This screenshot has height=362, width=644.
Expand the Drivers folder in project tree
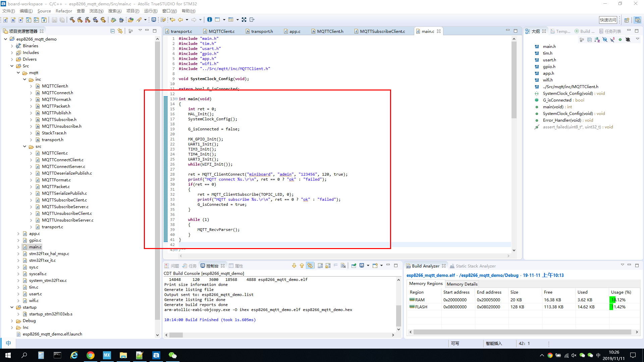(12, 59)
